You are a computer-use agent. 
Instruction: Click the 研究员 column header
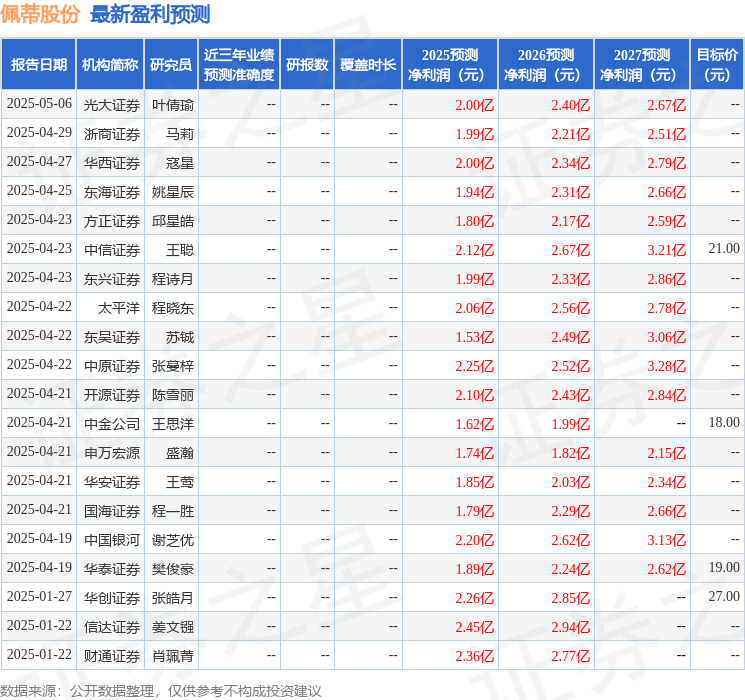click(171, 65)
